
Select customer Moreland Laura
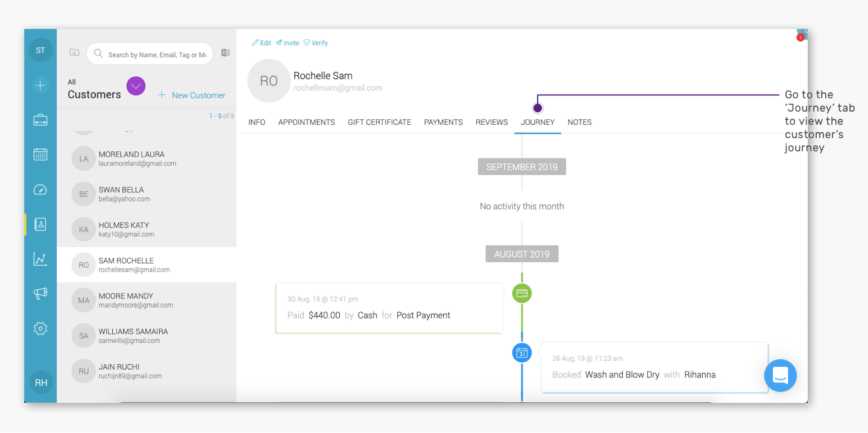pyautogui.click(x=146, y=159)
